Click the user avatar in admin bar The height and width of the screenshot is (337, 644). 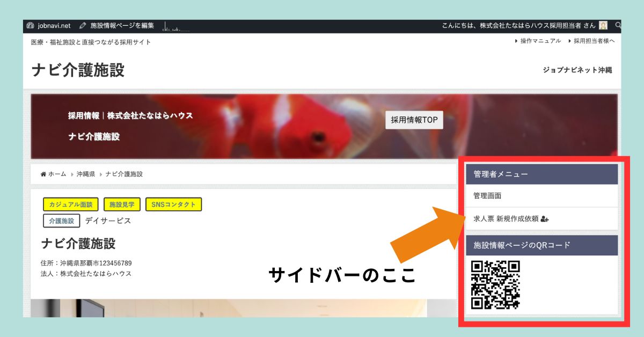point(603,25)
